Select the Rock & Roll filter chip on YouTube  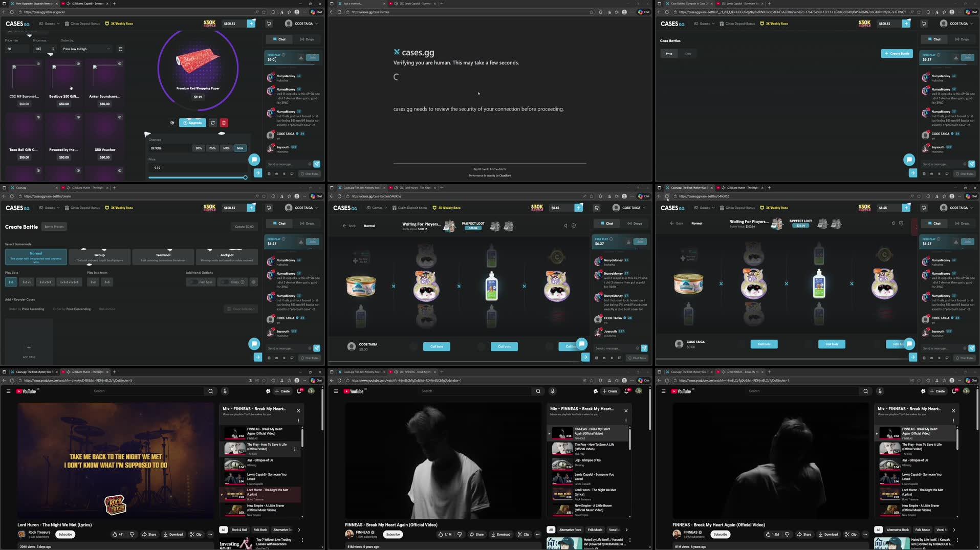(x=238, y=530)
